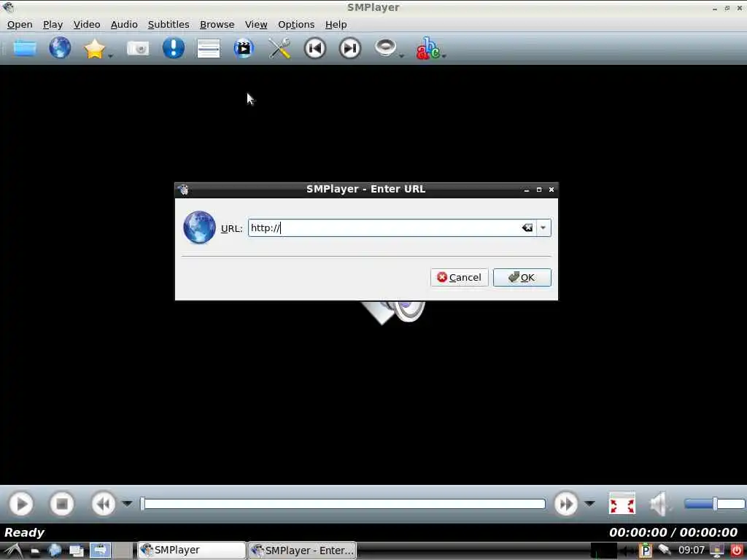Open file via blue folder toolbar icon
Screen dimensions: 747x560
25,48
